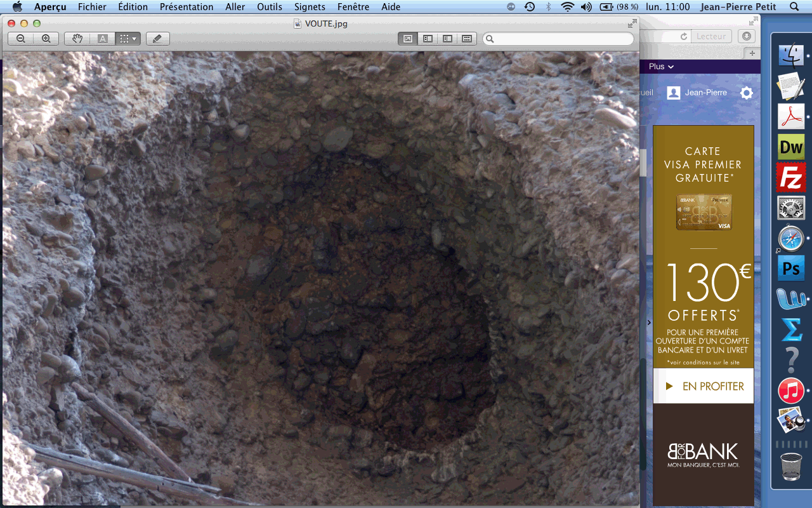
Task: Expand the Plus dropdown in Safari
Action: click(x=661, y=67)
